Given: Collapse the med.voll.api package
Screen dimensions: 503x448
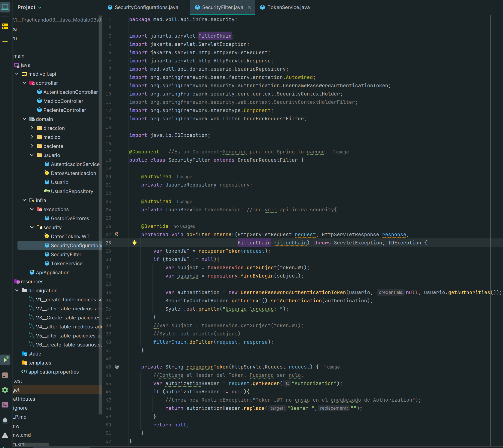Looking at the screenshot, I should [x=17, y=74].
